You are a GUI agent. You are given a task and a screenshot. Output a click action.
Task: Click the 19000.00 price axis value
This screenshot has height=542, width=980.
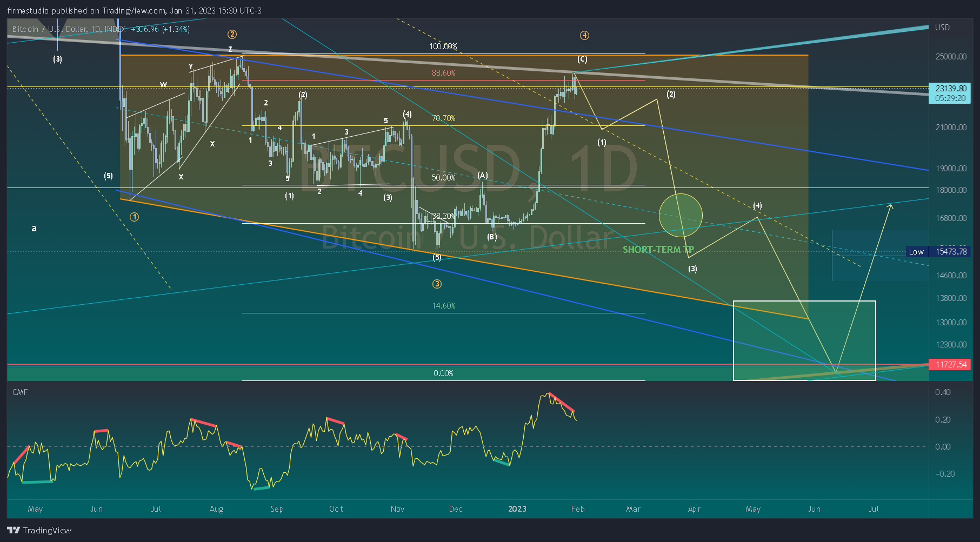(x=951, y=169)
